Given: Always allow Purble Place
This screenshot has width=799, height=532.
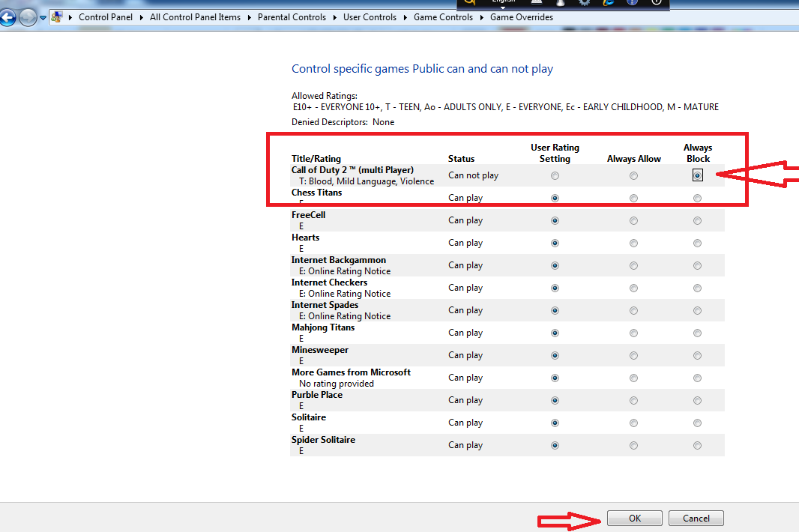Looking at the screenshot, I should [633, 401].
